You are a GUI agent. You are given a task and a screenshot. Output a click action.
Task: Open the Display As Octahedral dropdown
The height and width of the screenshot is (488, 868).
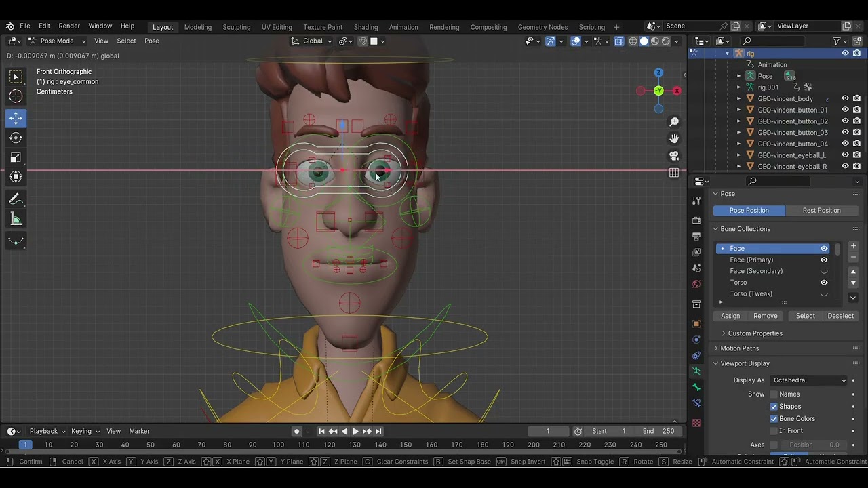(x=809, y=381)
